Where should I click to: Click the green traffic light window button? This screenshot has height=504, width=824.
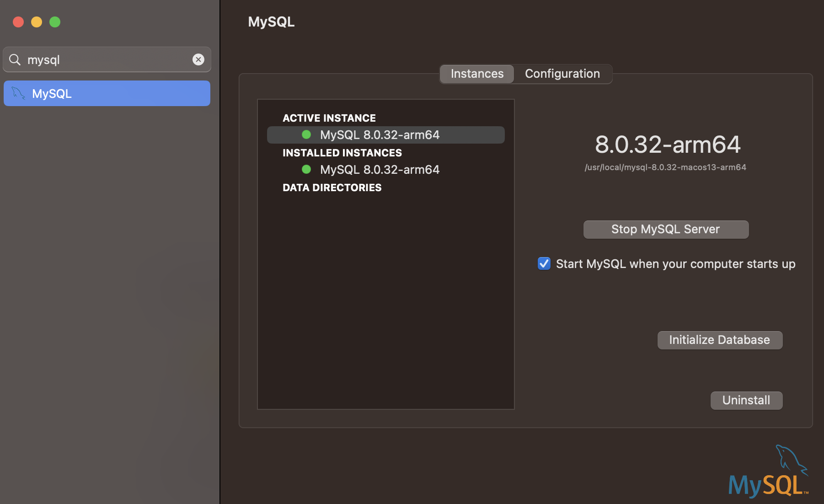click(55, 21)
